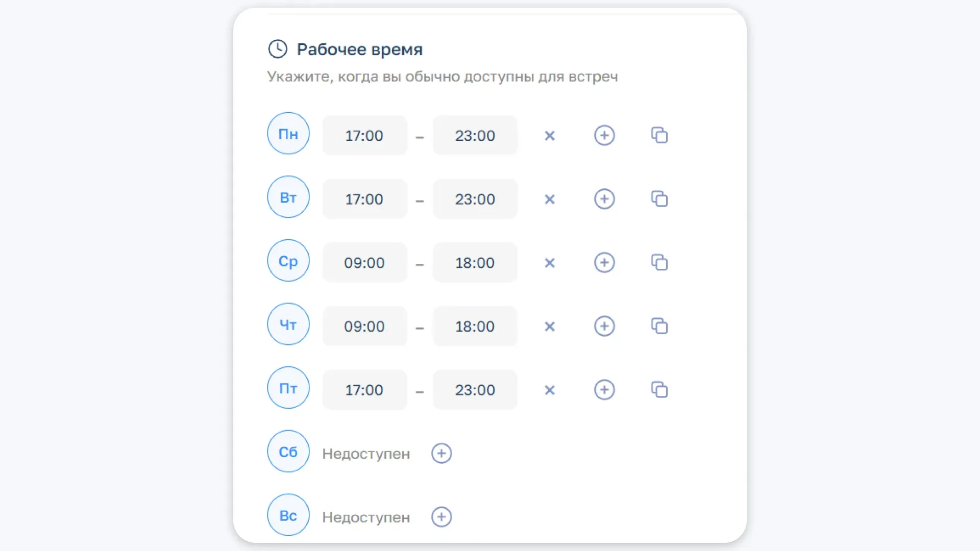
Task: Click Thursday's start time 09:00 input
Action: pos(364,326)
